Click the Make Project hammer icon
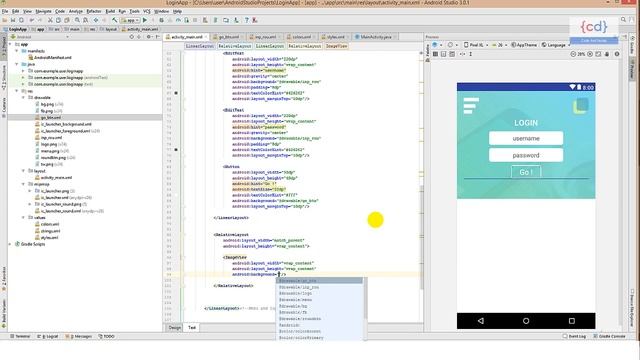Viewport: 640px width, 360px height. 114,20
